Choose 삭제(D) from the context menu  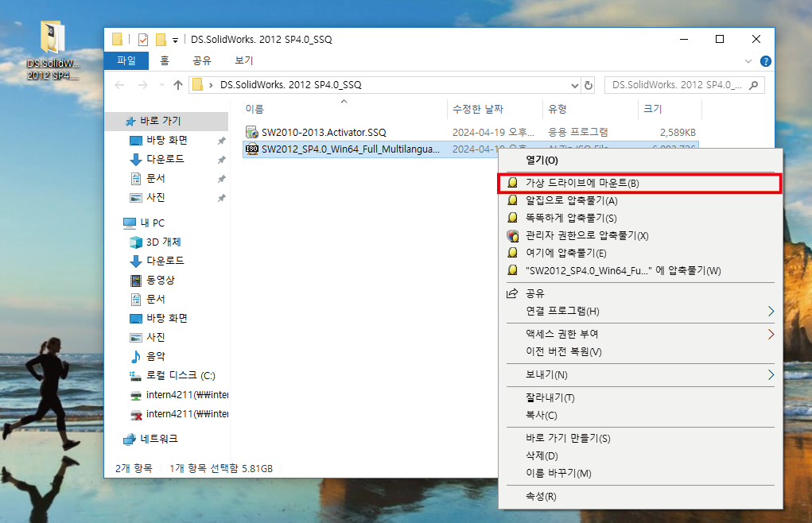click(x=640, y=455)
